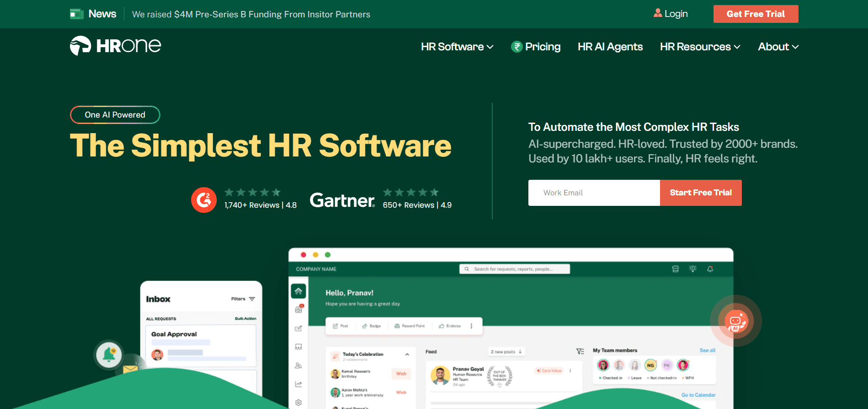Click the News newspaper icon

76,14
